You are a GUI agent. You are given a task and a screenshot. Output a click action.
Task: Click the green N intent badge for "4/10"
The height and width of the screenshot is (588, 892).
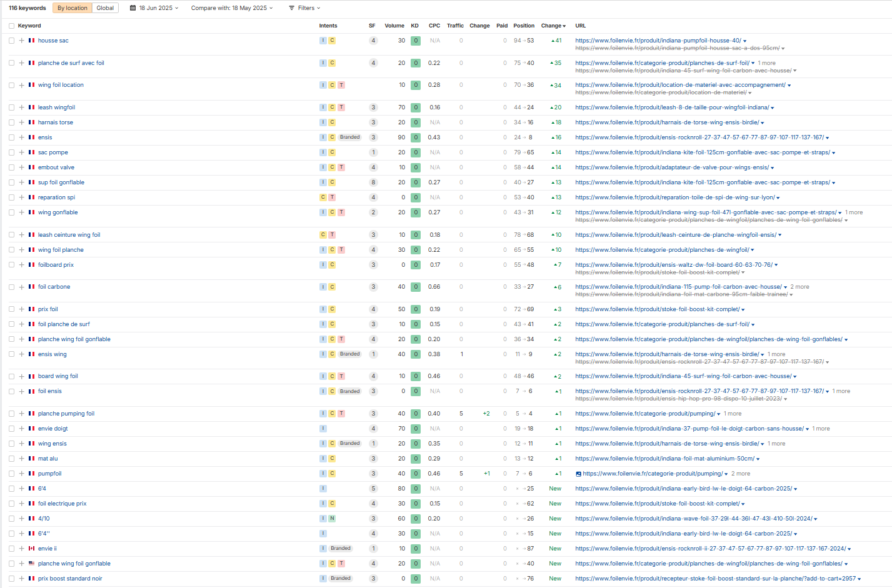pos(332,519)
